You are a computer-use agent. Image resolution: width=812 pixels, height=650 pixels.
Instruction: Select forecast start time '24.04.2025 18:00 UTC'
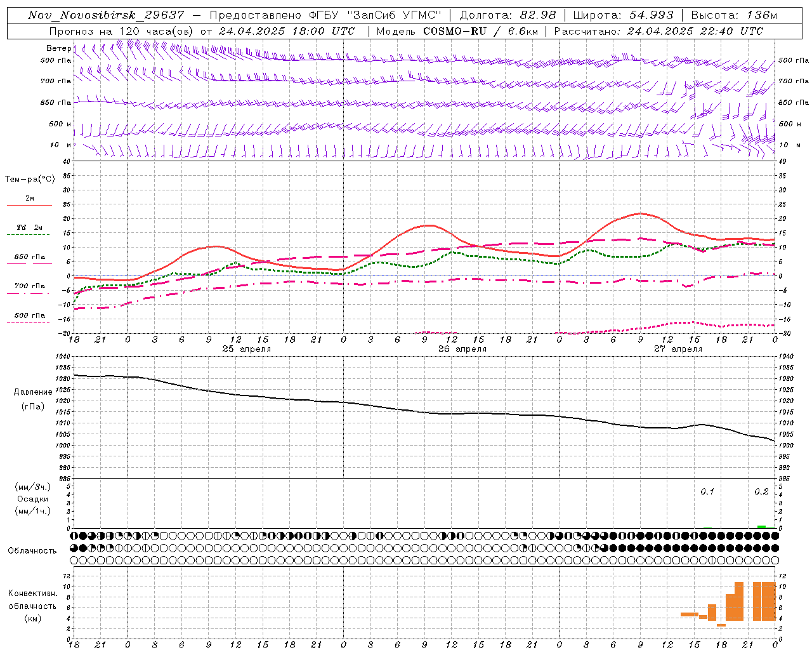tap(287, 31)
